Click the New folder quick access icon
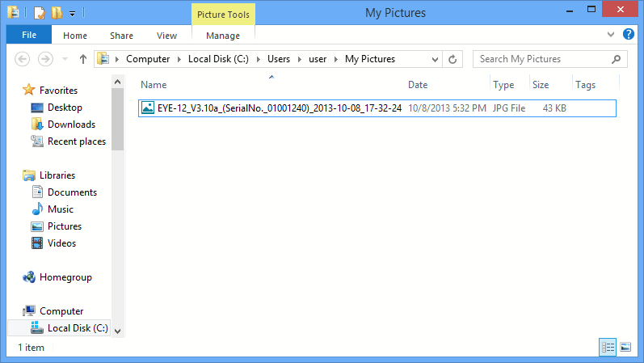Screen dimensions: 644x363 coord(57,13)
